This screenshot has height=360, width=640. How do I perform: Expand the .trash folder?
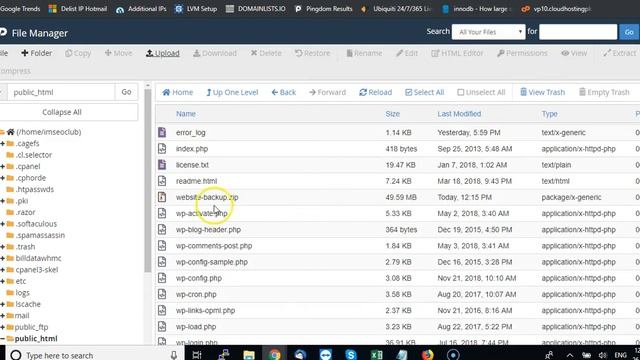(2, 247)
